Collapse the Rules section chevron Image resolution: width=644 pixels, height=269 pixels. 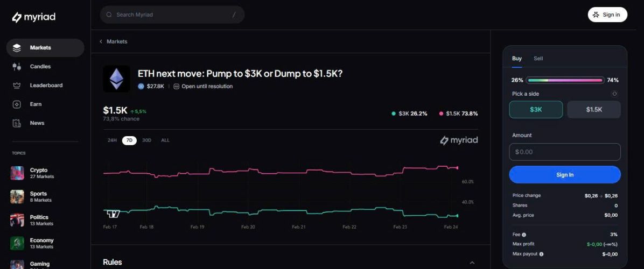point(472,263)
